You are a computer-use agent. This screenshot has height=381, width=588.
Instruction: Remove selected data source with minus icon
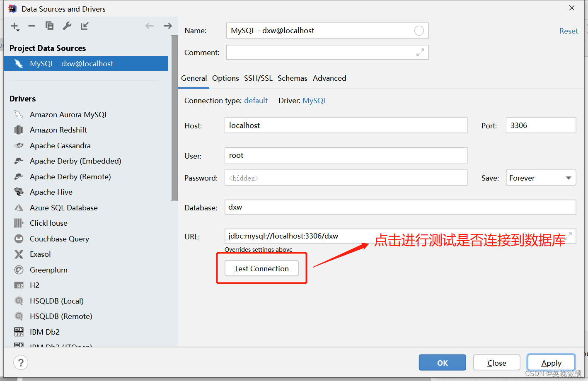32,26
